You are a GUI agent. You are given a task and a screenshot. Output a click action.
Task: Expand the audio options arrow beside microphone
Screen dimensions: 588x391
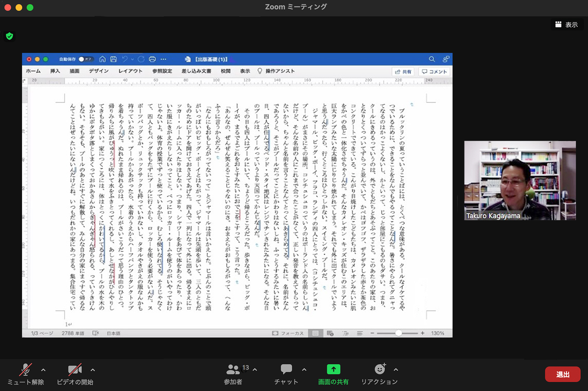pyautogui.click(x=43, y=370)
